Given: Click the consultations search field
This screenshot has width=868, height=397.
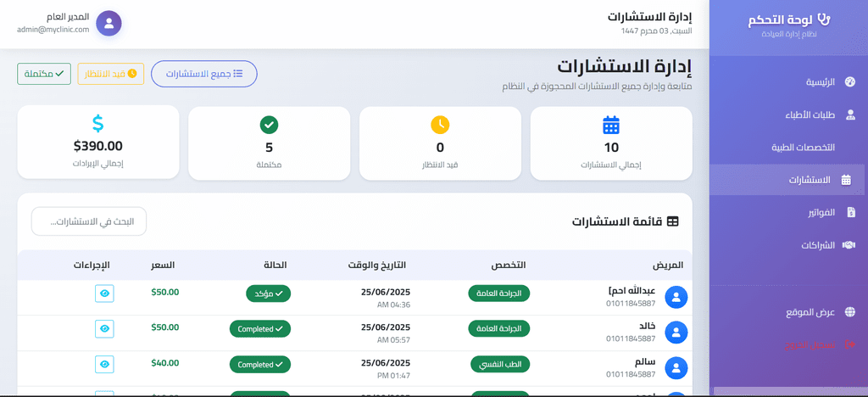Looking at the screenshot, I should (89, 221).
